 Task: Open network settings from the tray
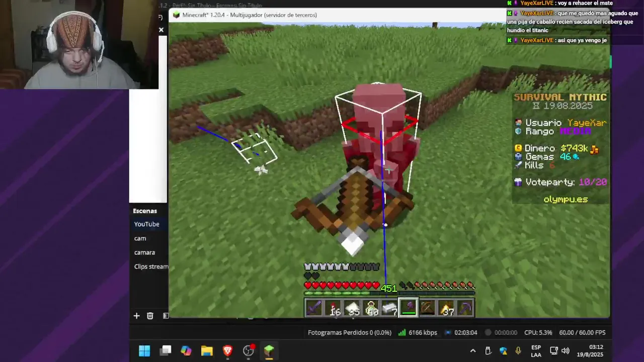pyautogui.click(x=554, y=351)
